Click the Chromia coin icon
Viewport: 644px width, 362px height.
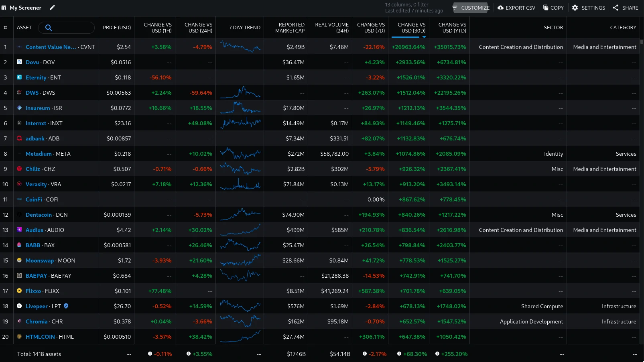19,321
